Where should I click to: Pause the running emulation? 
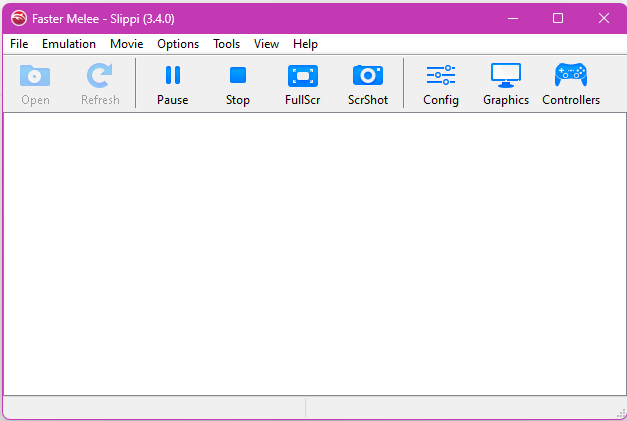(172, 76)
